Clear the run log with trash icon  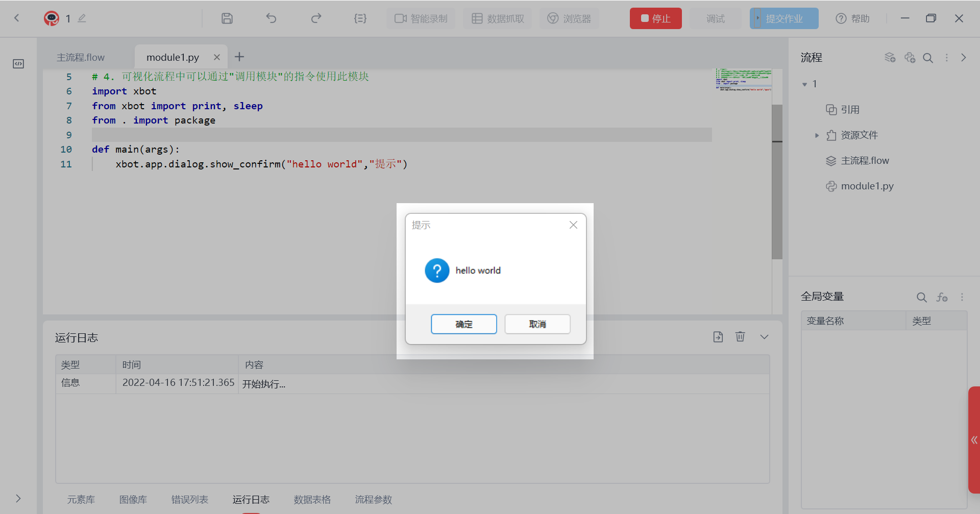point(741,336)
